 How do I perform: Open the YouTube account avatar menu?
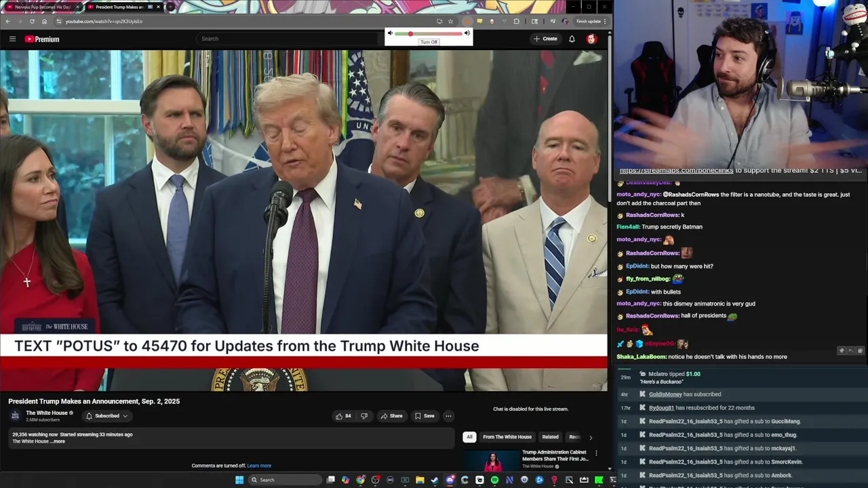point(591,39)
